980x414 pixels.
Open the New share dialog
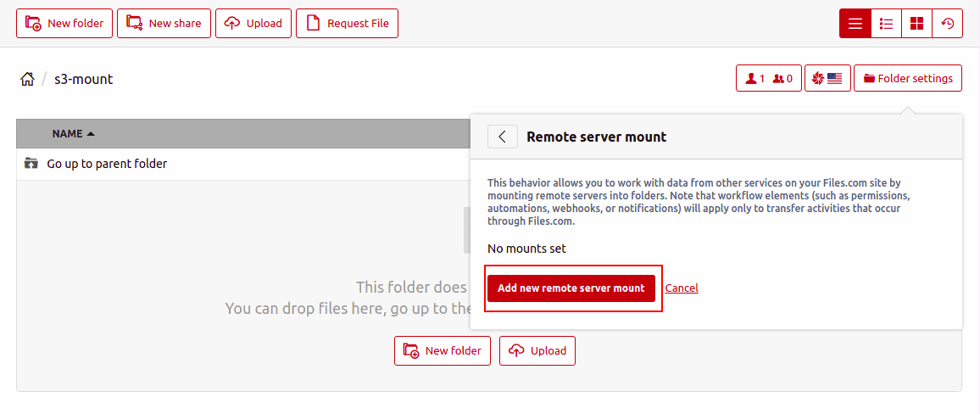164,23
